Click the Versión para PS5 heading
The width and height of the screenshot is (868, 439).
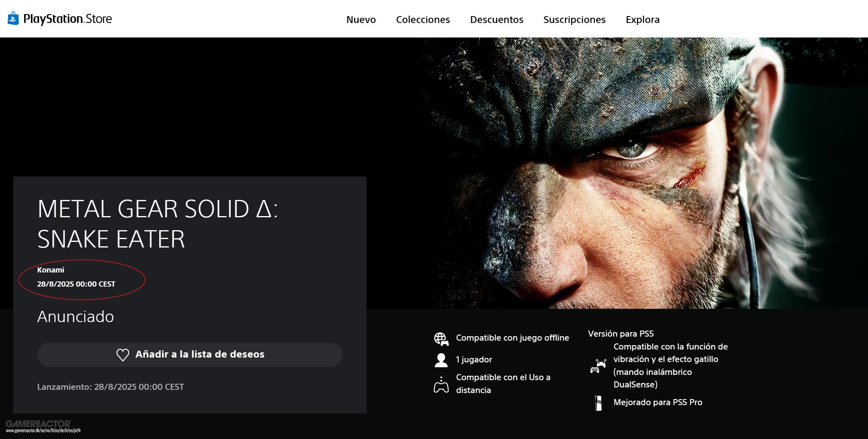click(621, 333)
